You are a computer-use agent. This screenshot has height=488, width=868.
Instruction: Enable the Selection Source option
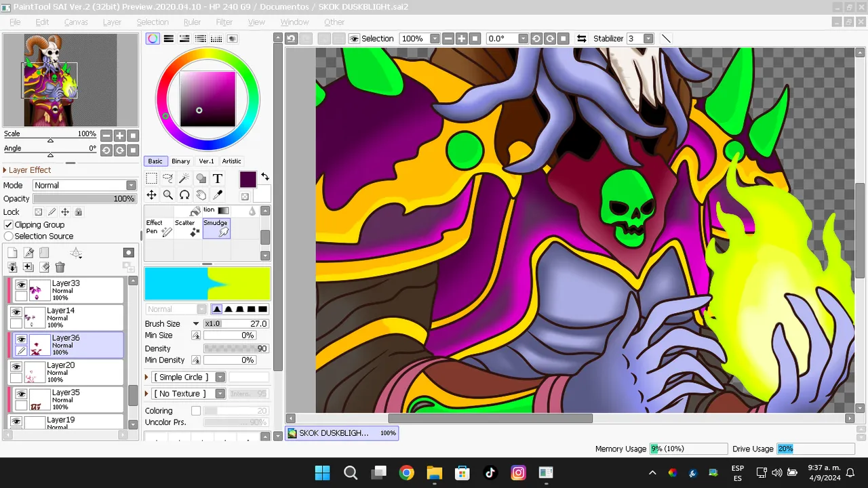(9, 236)
